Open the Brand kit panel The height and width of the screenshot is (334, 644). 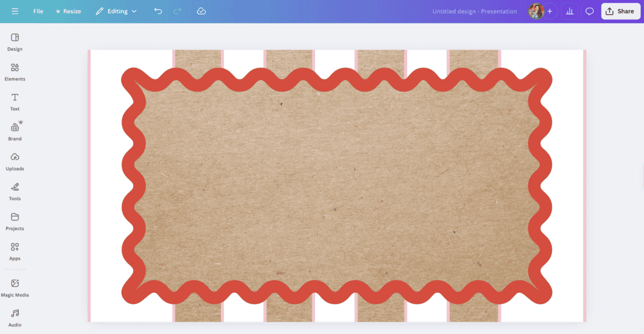pyautogui.click(x=15, y=131)
